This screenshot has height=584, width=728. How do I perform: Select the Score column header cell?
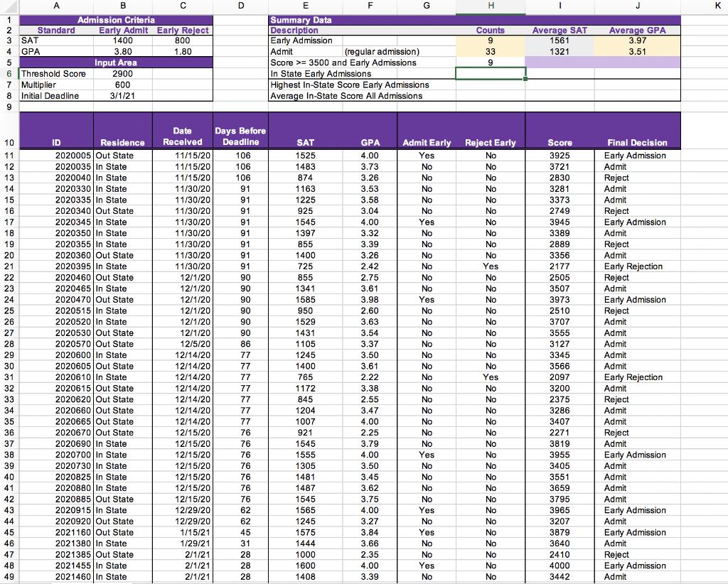[x=560, y=131]
